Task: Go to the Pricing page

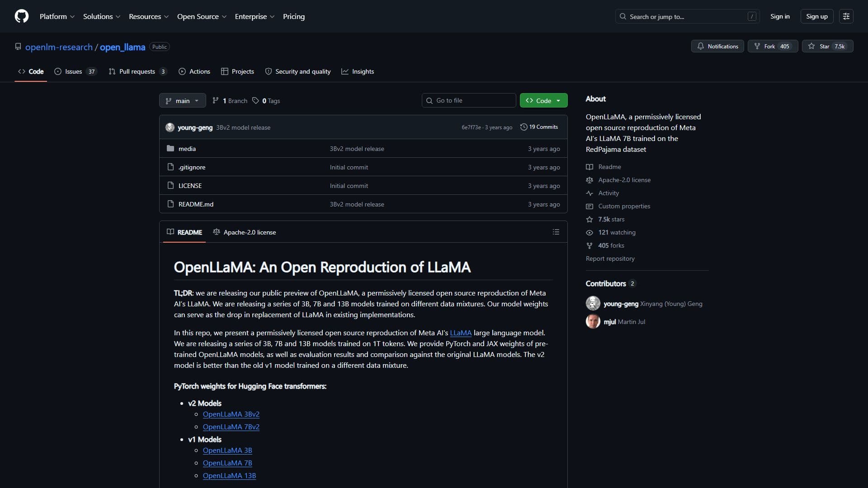Action: [x=294, y=16]
